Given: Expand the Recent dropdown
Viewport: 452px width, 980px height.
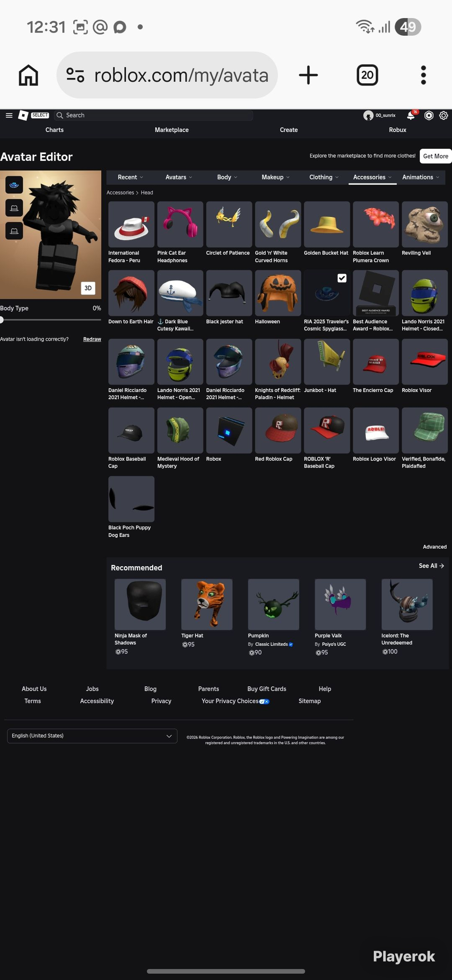Looking at the screenshot, I should [x=131, y=177].
